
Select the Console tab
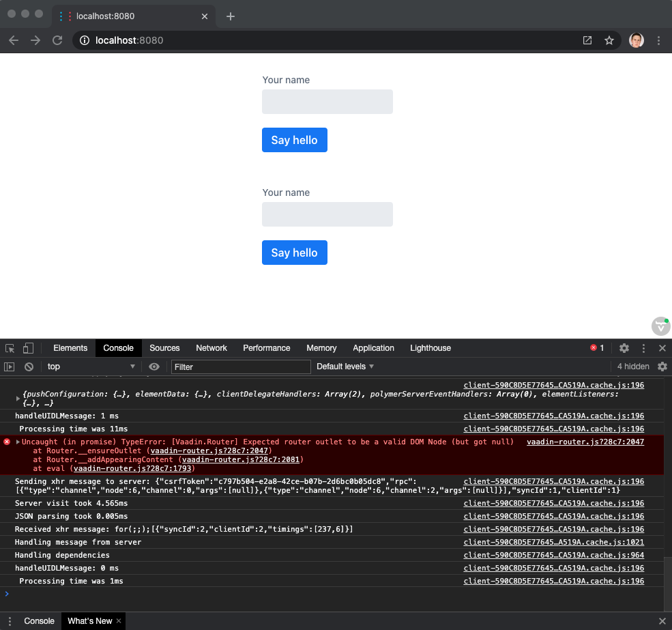click(x=118, y=348)
